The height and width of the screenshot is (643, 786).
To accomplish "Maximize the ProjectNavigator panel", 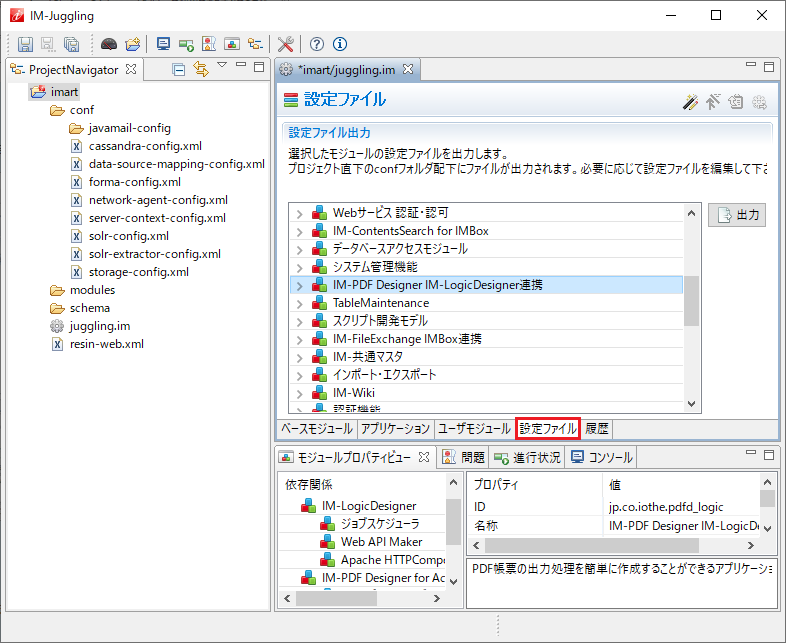I will pos(259,67).
